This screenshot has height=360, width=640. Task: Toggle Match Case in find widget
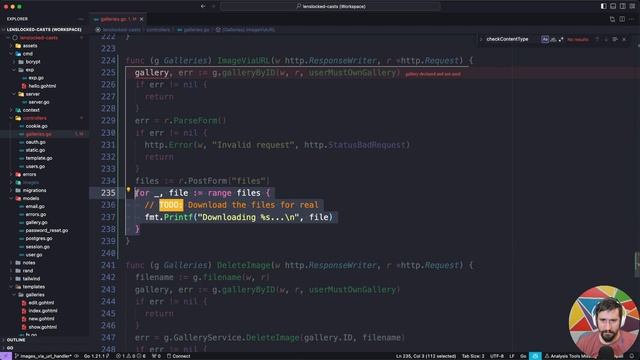click(x=545, y=39)
